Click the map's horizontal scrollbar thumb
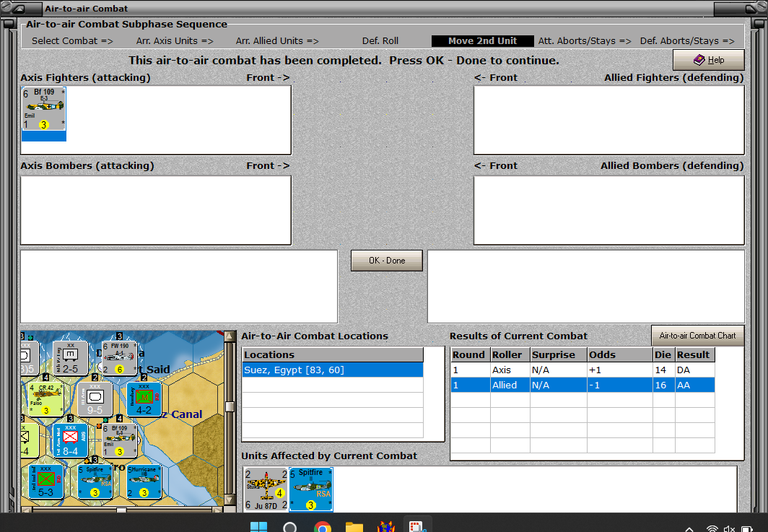Viewport: 768px width, 532px height. click(x=121, y=510)
